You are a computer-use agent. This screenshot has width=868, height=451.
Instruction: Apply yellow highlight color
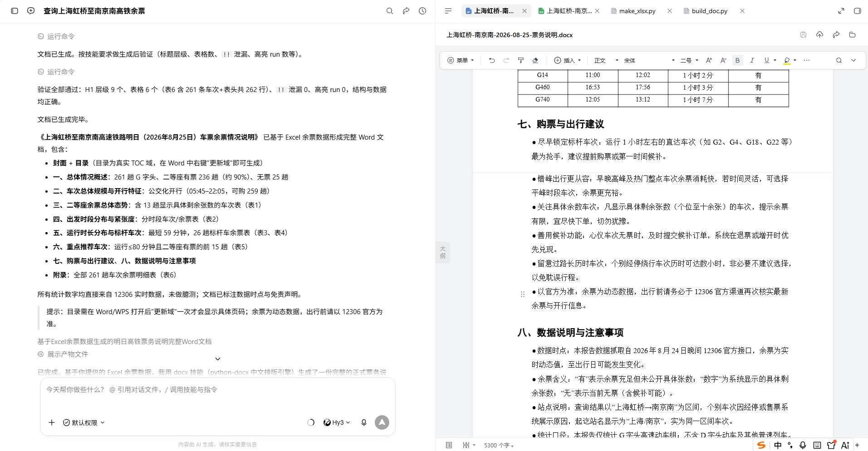(x=787, y=60)
